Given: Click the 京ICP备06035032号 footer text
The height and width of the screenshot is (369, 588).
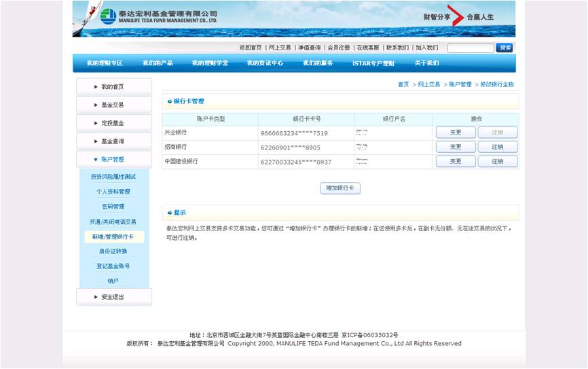Looking at the screenshot, I should (370, 335).
